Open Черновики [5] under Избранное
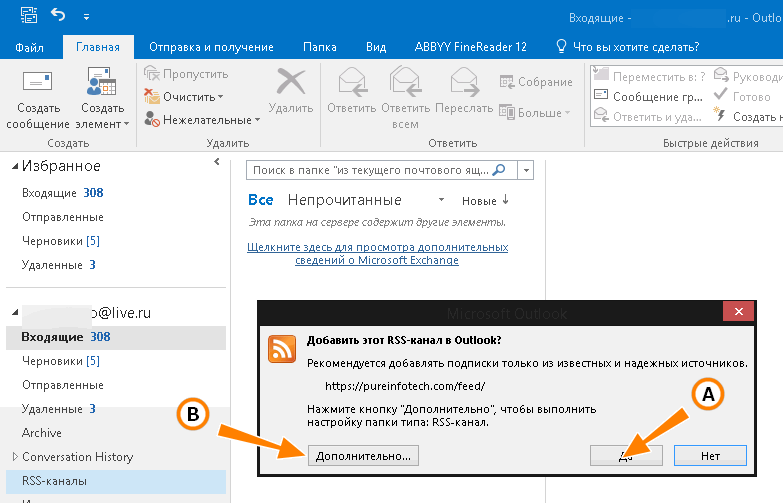 pyautogui.click(x=61, y=241)
